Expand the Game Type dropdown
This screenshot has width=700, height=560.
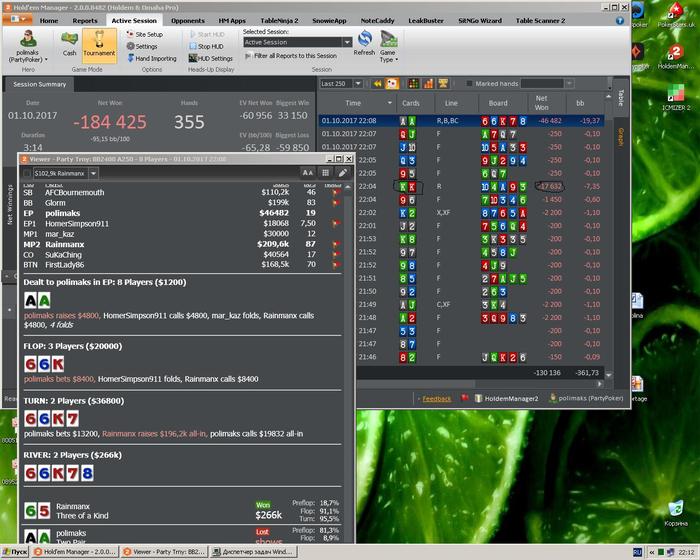click(x=390, y=45)
